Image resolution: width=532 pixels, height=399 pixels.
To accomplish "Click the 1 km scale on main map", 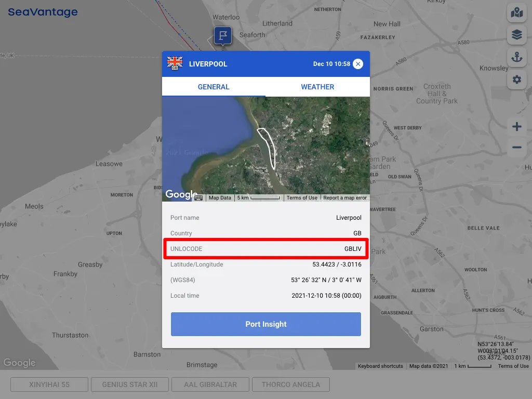I will (473, 366).
